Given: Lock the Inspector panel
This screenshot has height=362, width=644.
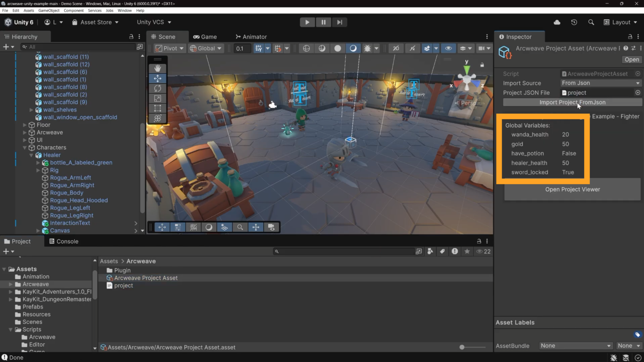Looking at the screenshot, I should (x=630, y=37).
